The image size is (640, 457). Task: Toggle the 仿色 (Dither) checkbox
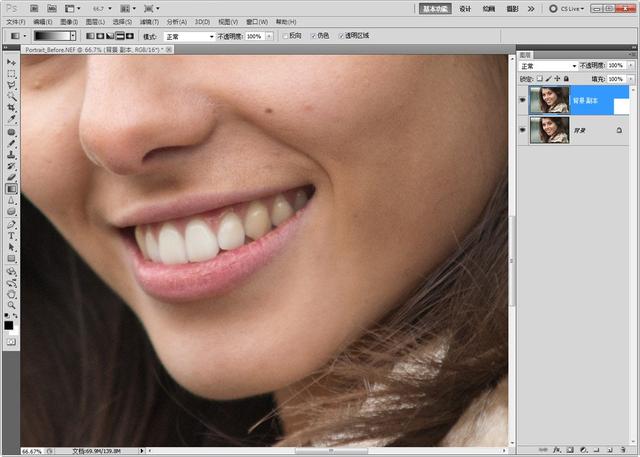pyautogui.click(x=313, y=36)
